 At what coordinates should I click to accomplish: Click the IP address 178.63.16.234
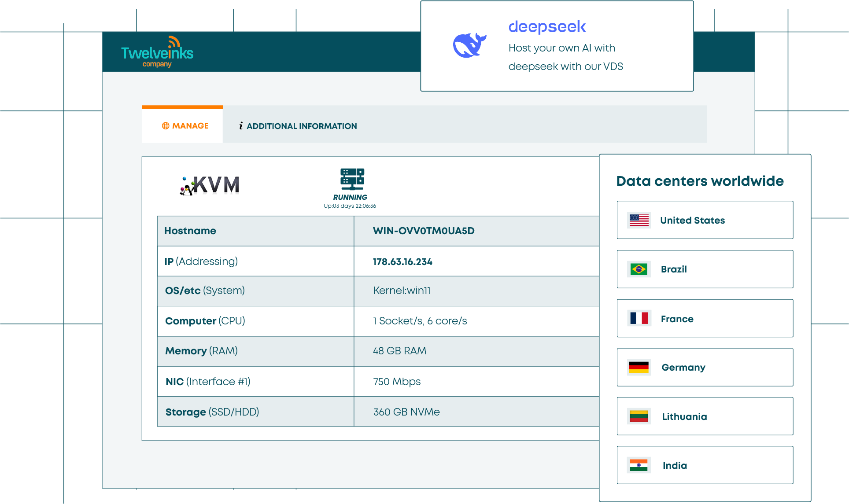(402, 261)
